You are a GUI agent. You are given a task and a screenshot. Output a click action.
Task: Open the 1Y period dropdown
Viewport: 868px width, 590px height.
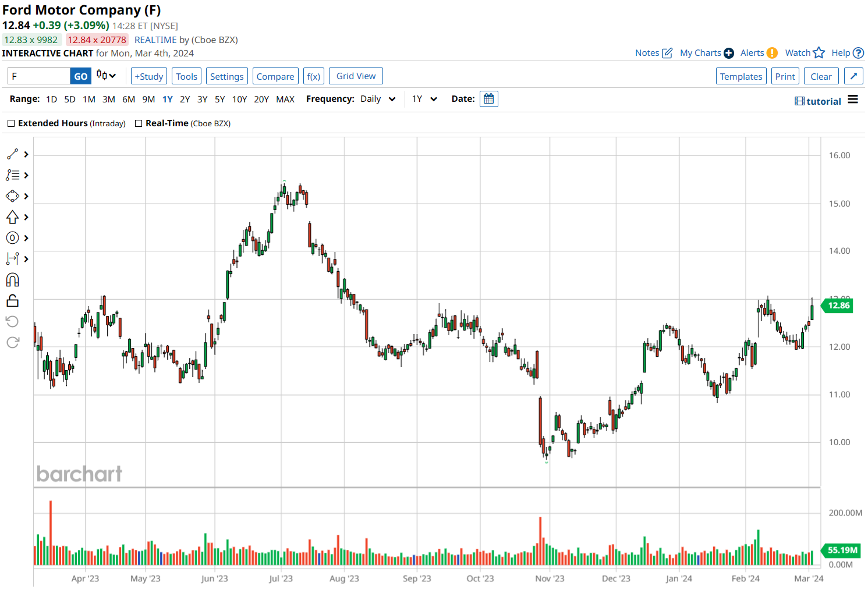(424, 99)
